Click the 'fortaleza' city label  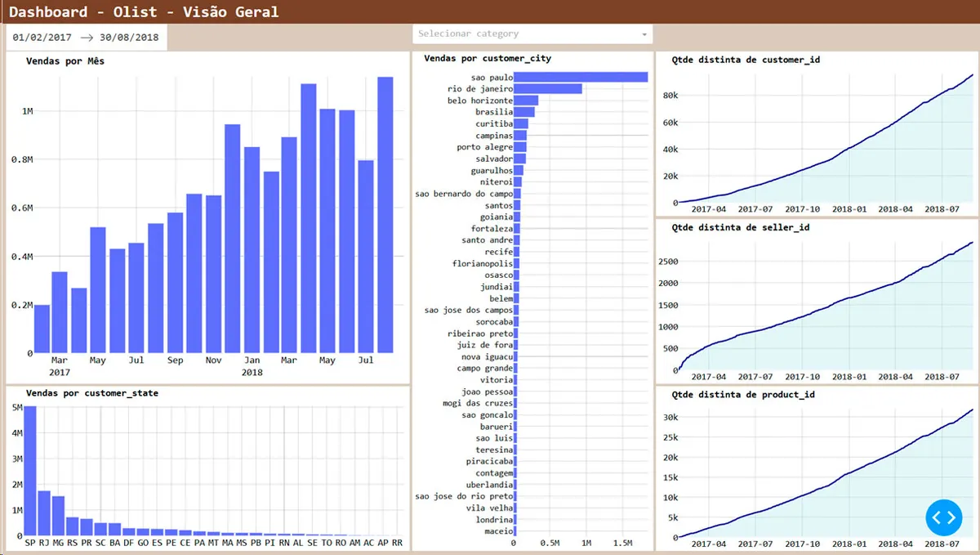(x=492, y=229)
